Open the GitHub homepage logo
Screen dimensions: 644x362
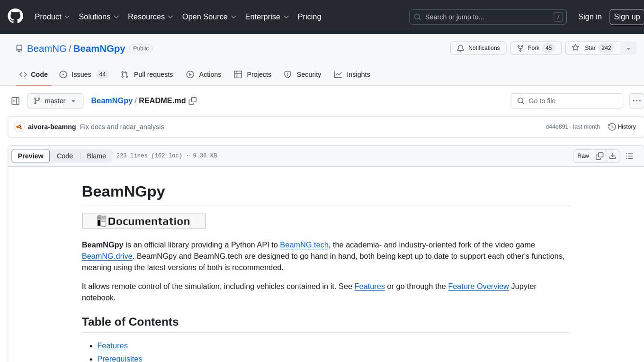pos(15,17)
